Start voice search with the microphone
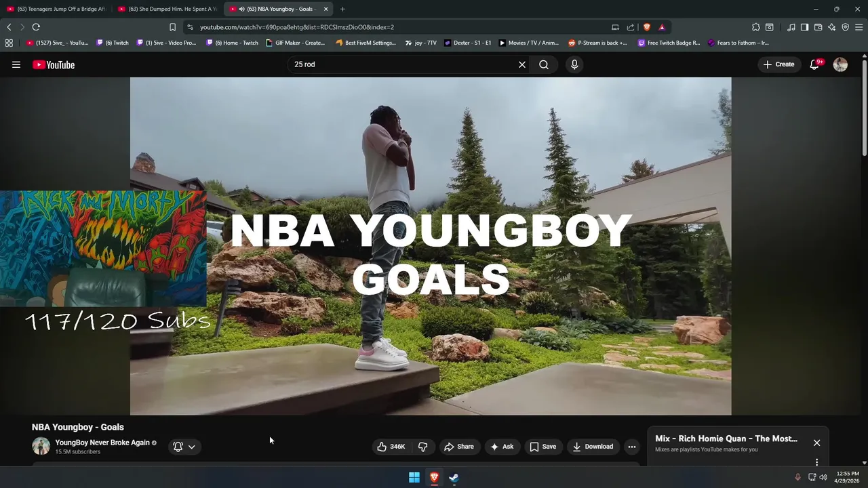868x488 pixels. (x=574, y=64)
